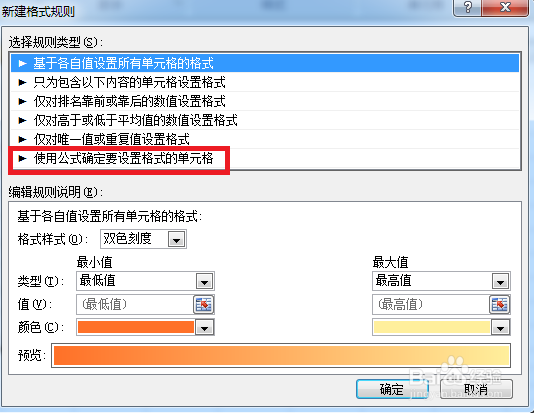Viewport: 534px width, 413px height.
Task: Click the orange minimum color swatch
Action: (136, 327)
